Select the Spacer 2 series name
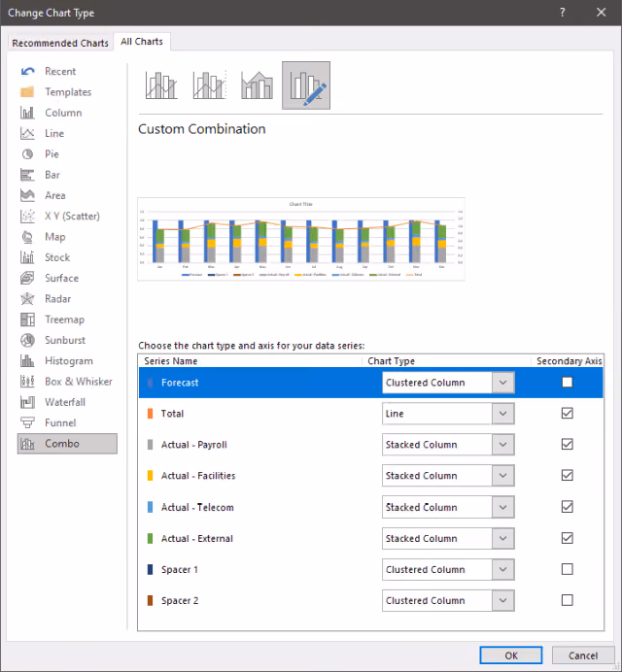Screen dimensions: 622x672 pos(180,600)
